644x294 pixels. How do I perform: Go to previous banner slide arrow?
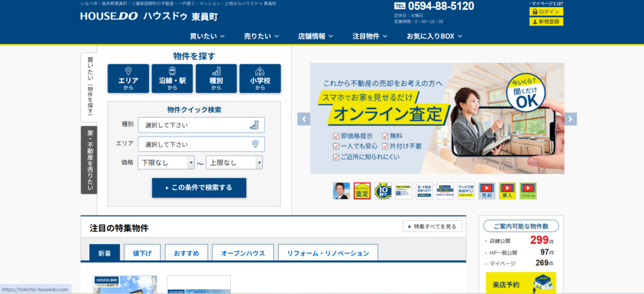click(x=304, y=119)
